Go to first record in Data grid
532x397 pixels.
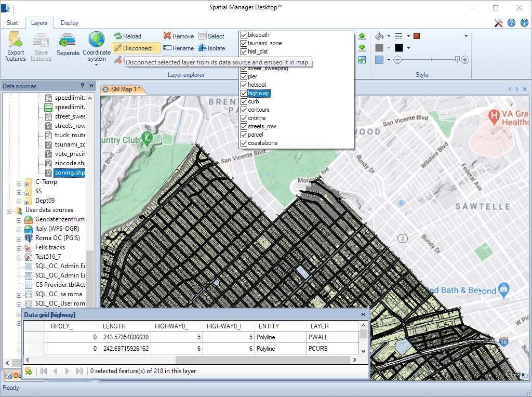(x=44, y=371)
